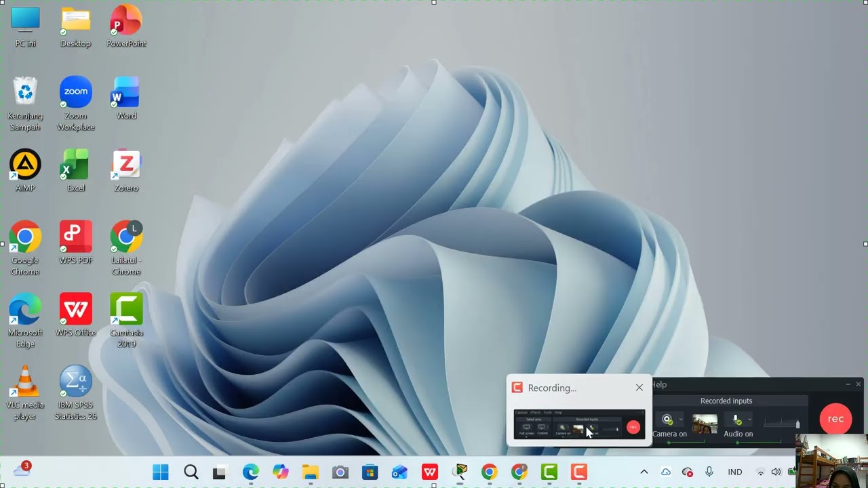Switch the IND input language indicator

click(735, 472)
